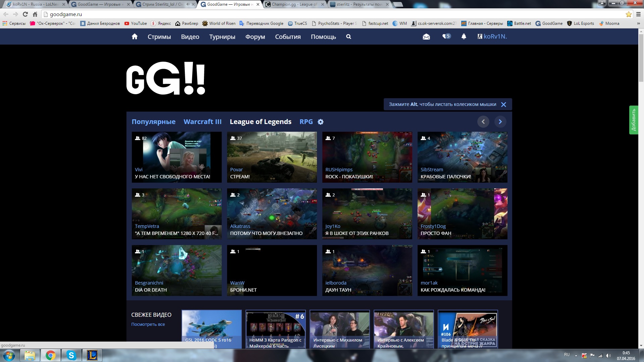Open the Battle.net bookmark
644x362 pixels.
pos(519,23)
